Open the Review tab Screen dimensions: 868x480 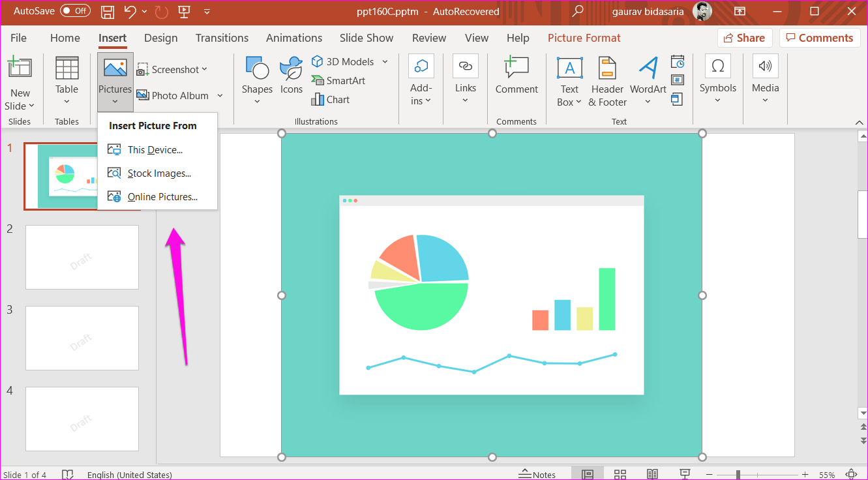click(x=429, y=38)
